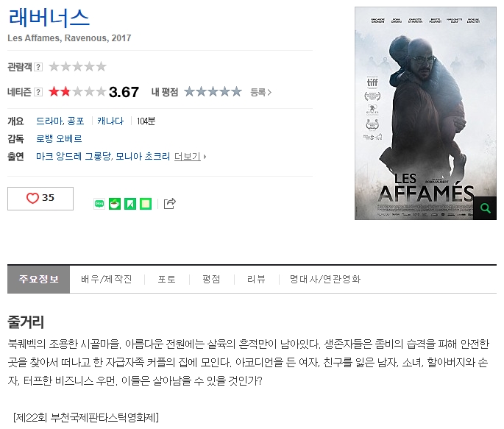Open the 관람객 rating help question mark
Image resolution: width=504 pixels, height=429 pixels.
pos(38,67)
